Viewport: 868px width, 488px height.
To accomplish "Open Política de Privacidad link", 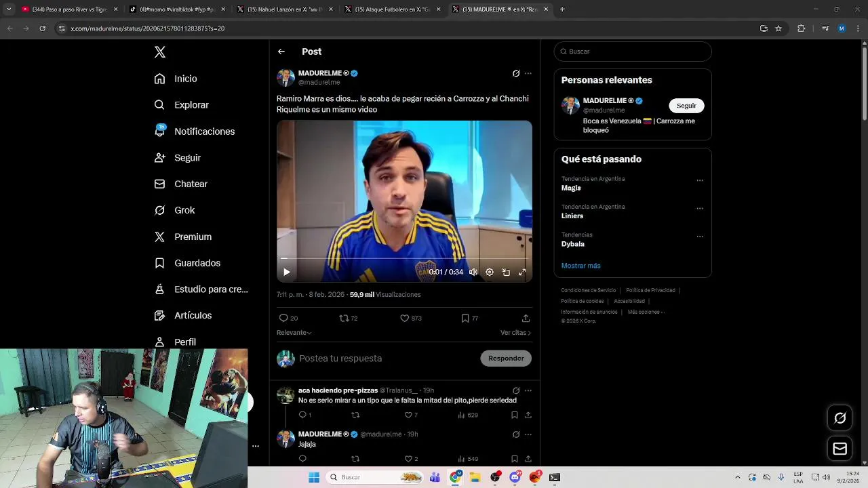I will (x=650, y=290).
